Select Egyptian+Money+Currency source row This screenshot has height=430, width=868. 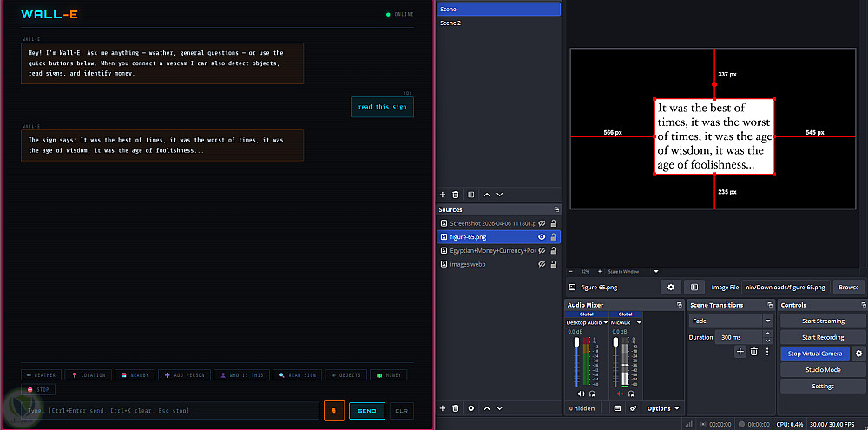(x=498, y=250)
